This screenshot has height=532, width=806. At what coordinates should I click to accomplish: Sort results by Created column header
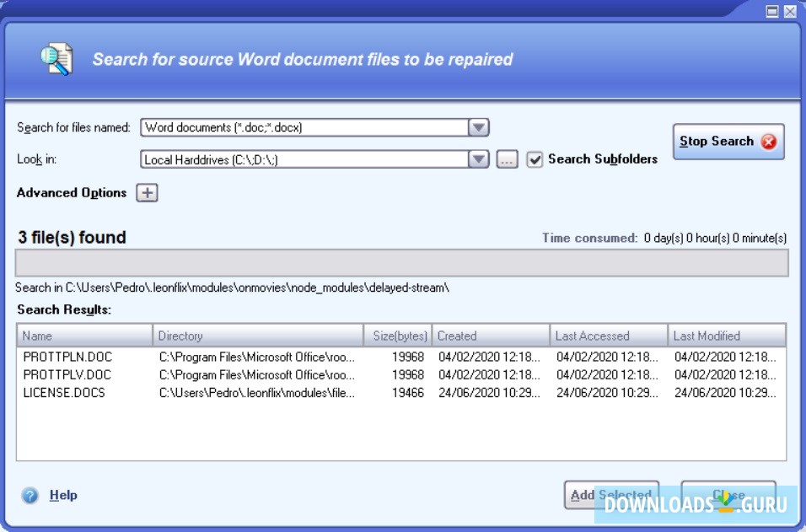coord(491,336)
